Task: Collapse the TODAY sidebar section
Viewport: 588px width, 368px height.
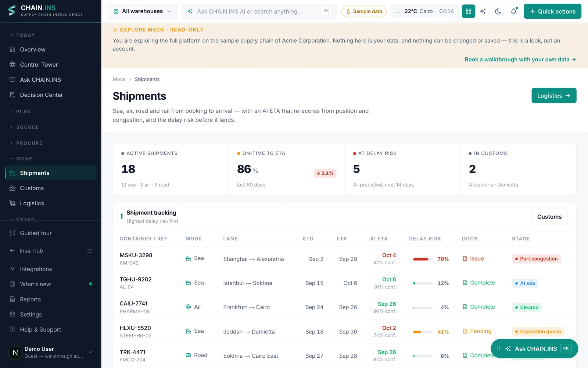Action: (22, 35)
